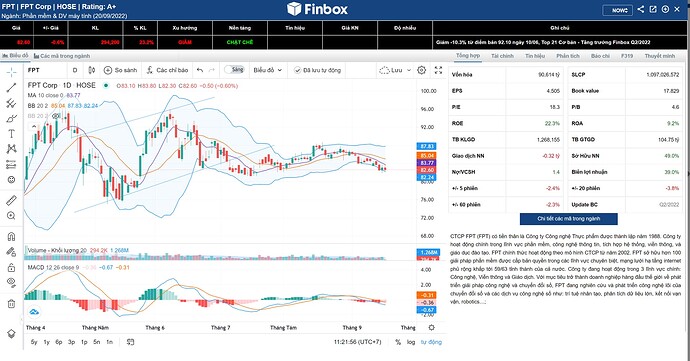This screenshot has height=361, width=690.
Task: Select the 1y time range
Action: pyautogui.click(x=46, y=342)
